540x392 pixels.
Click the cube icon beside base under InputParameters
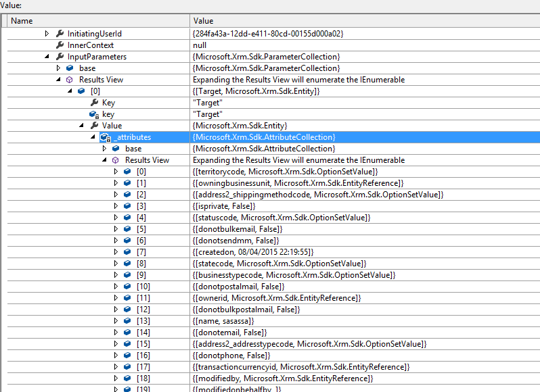coord(70,68)
